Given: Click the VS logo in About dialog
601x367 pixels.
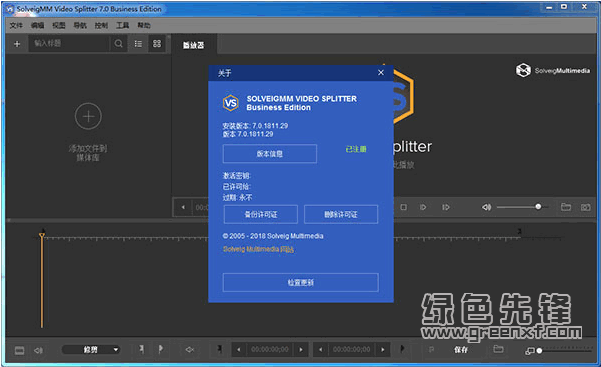Looking at the screenshot, I should [x=231, y=103].
